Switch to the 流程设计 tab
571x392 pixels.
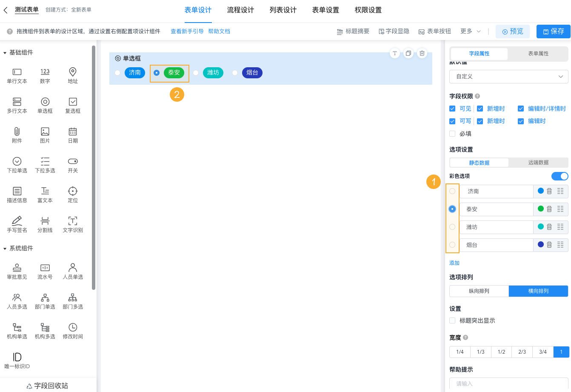[x=240, y=10]
